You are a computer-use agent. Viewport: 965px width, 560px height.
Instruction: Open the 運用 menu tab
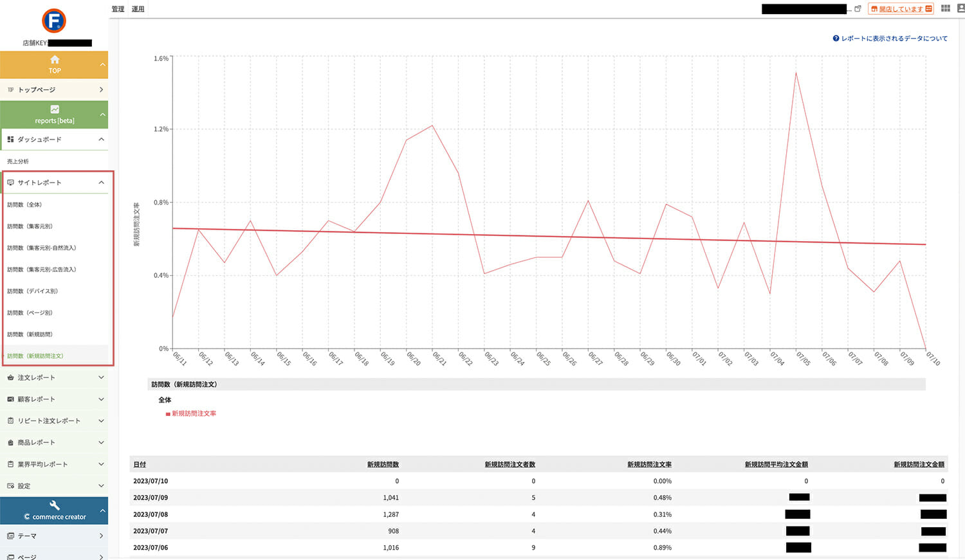138,9
